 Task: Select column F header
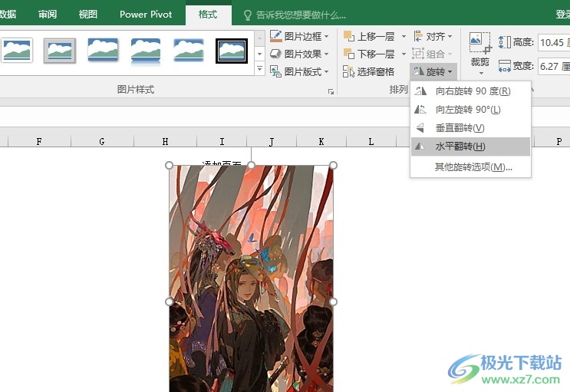click(39, 141)
